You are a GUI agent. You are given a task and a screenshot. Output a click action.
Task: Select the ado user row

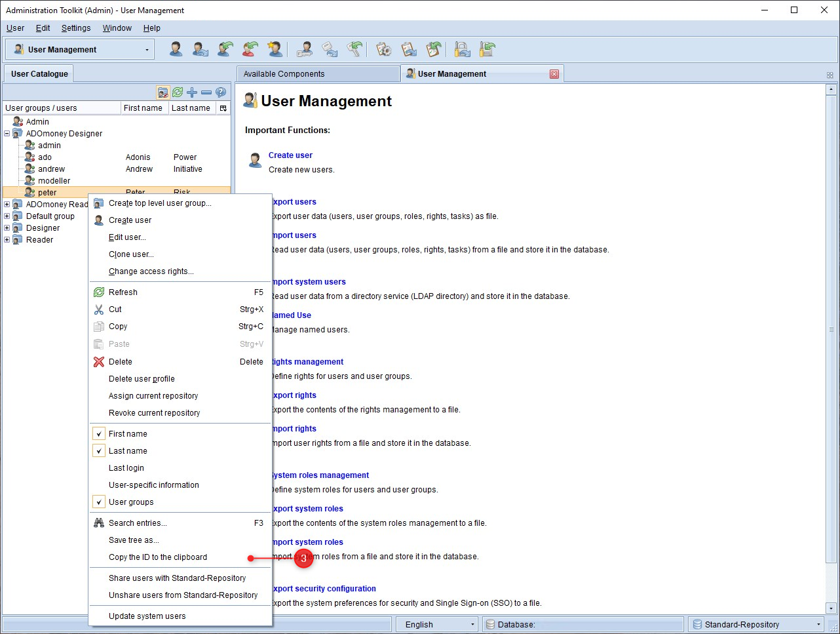click(117, 157)
